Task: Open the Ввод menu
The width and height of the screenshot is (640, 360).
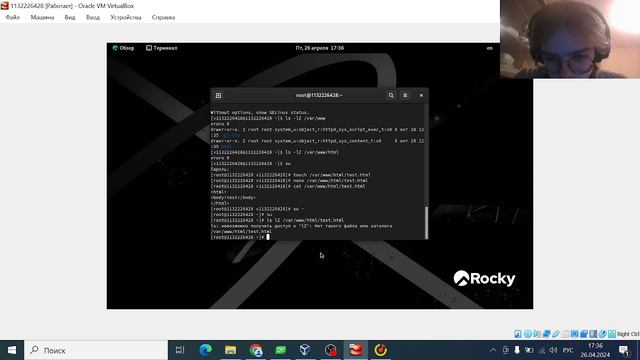Action: (93, 18)
